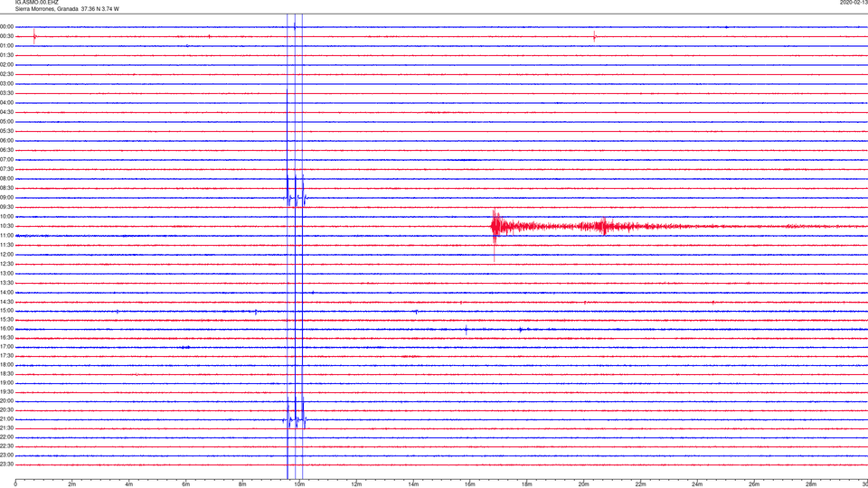Click the 14:00 trace time label
868x488 pixels.
coord(7,292)
